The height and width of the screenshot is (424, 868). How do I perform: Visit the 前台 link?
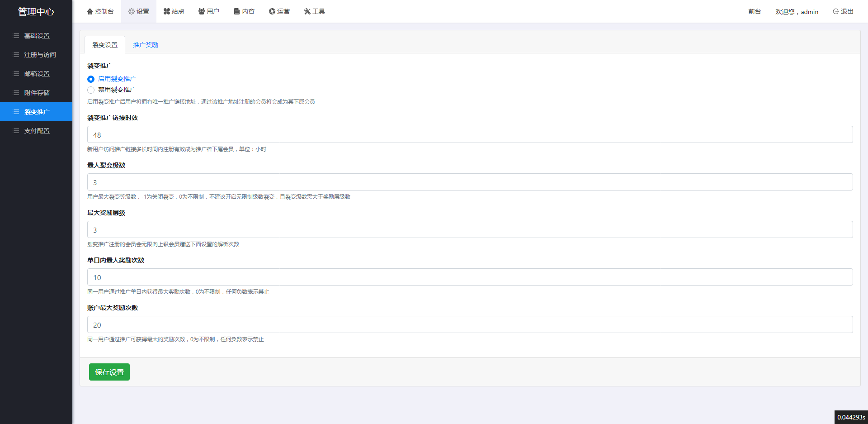[755, 11]
